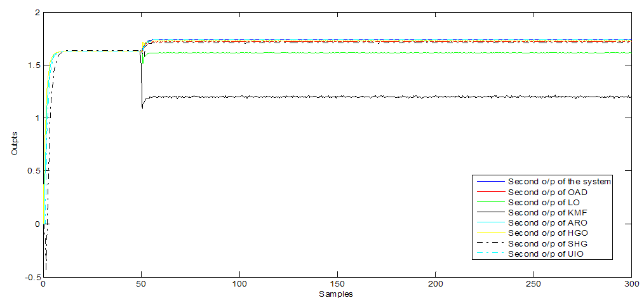Click the x-axis tick label 300
Image resolution: width=644 pixels, height=305 pixels.
click(630, 283)
